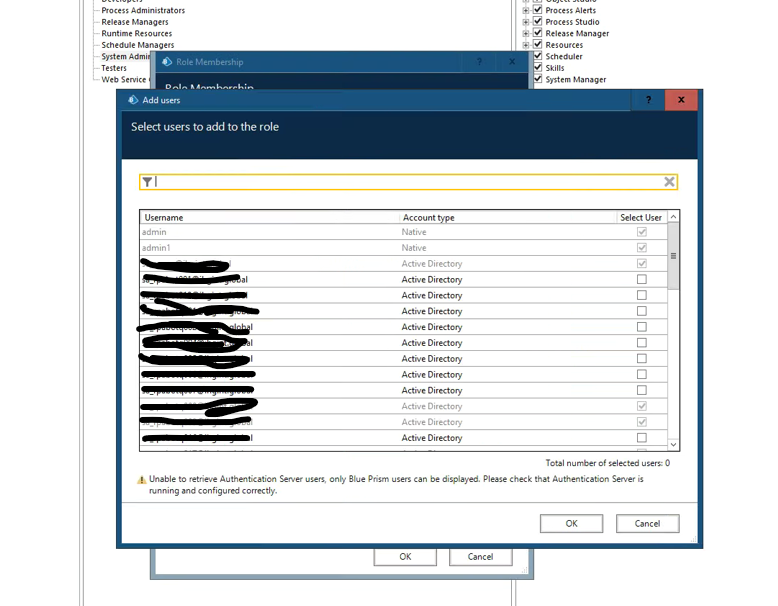Click Cancel in the Add users dialog
778x606 pixels.
coord(648,524)
